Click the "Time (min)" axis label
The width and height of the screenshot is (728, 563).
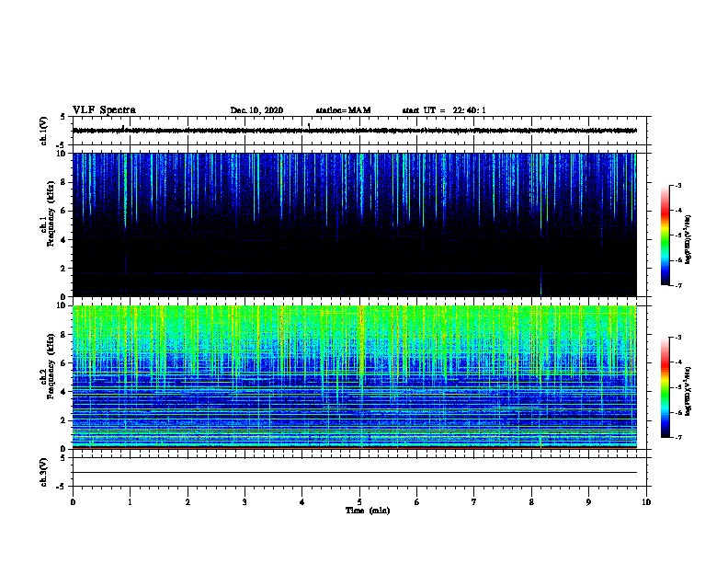coord(368,511)
